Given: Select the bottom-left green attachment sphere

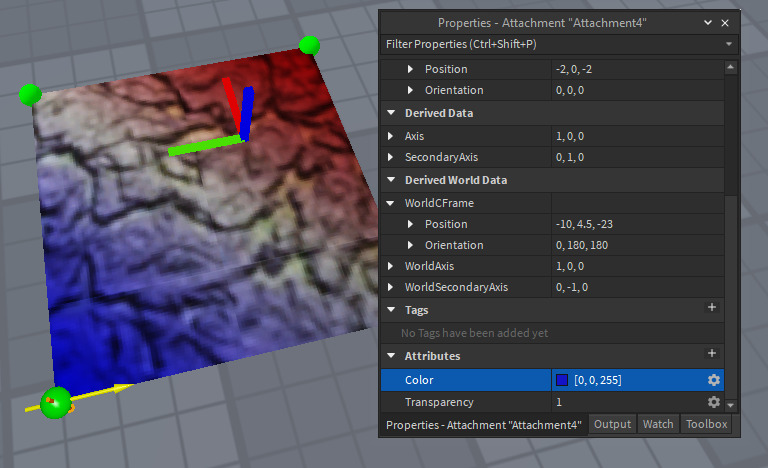Looking at the screenshot, I should tap(55, 402).
